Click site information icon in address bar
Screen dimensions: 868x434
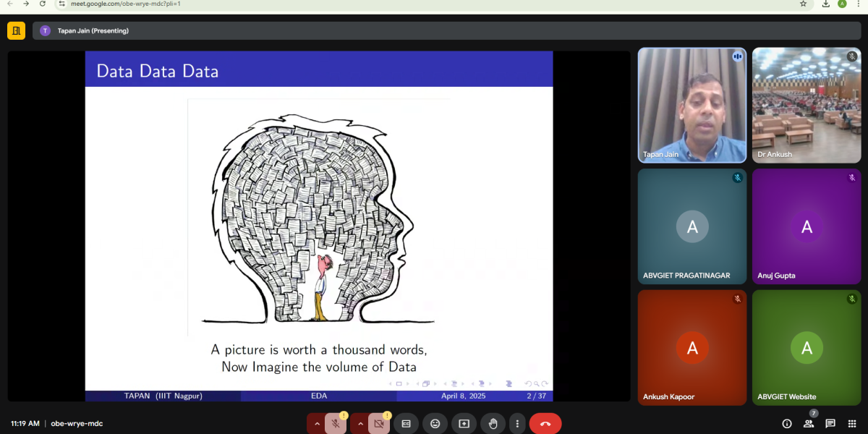click(x=62, y=4)
